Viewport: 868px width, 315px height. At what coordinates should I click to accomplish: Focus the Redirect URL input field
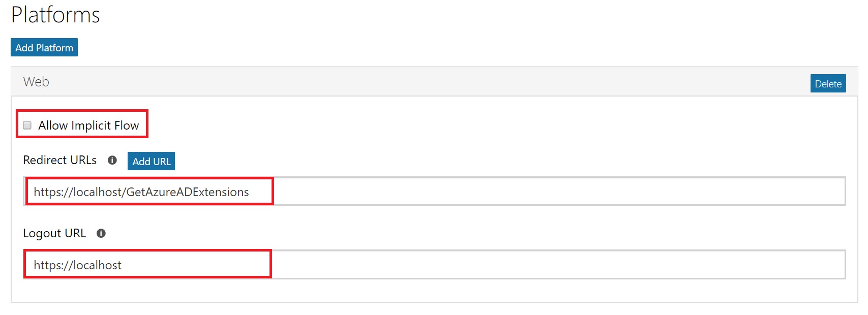click(434, 191)
